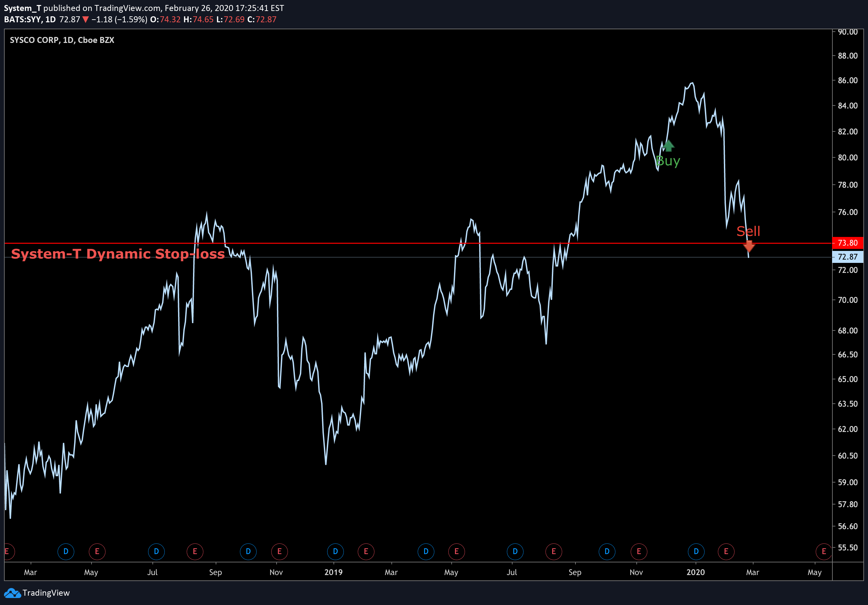Select the dividend marker before Nov 2018
Viewport: 868px width, 605px height.
click(x=248, y=551)
